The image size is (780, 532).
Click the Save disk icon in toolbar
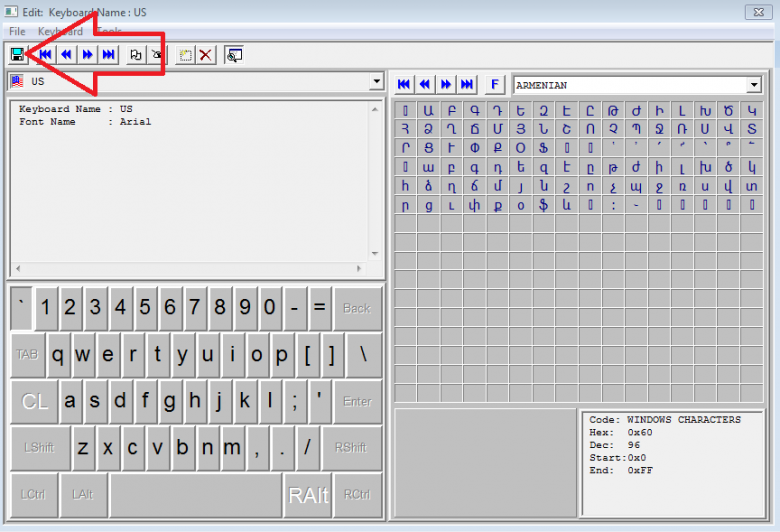[18, 54]
